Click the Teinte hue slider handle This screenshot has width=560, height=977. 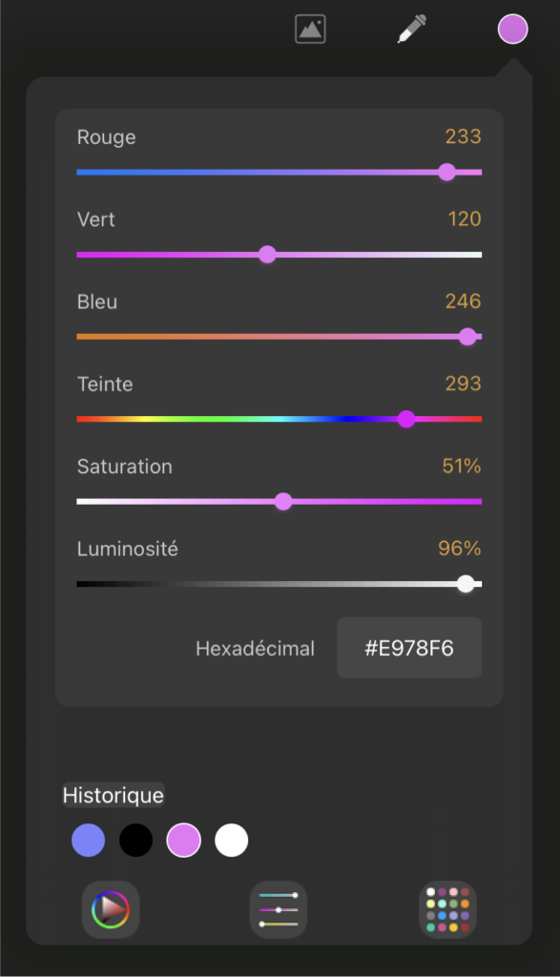(406, 420)
